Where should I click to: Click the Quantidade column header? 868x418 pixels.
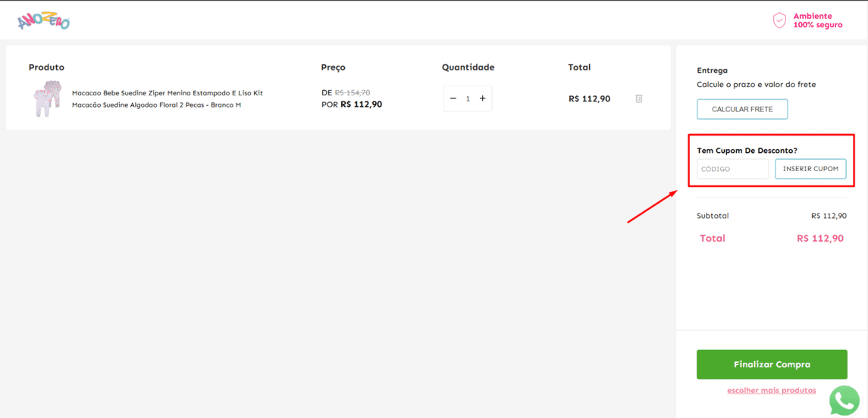[x=468, y=67]
